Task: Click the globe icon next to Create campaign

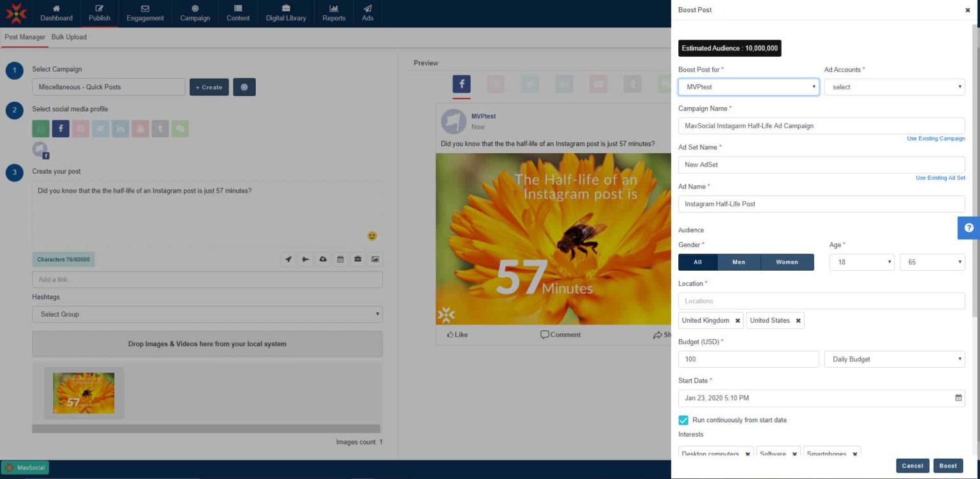Action: (244, 86)
